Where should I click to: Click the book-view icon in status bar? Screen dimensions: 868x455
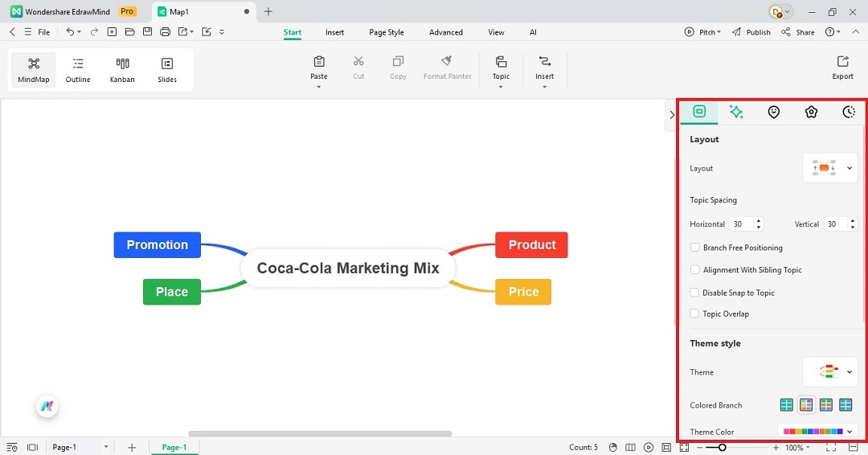coord(631,447)
